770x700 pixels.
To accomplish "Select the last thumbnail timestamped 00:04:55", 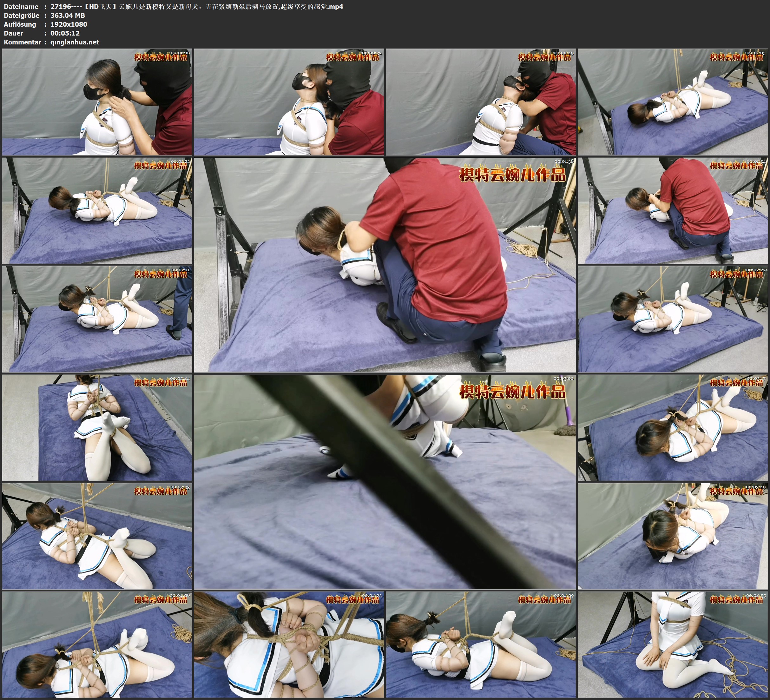I will click(673, 644).
